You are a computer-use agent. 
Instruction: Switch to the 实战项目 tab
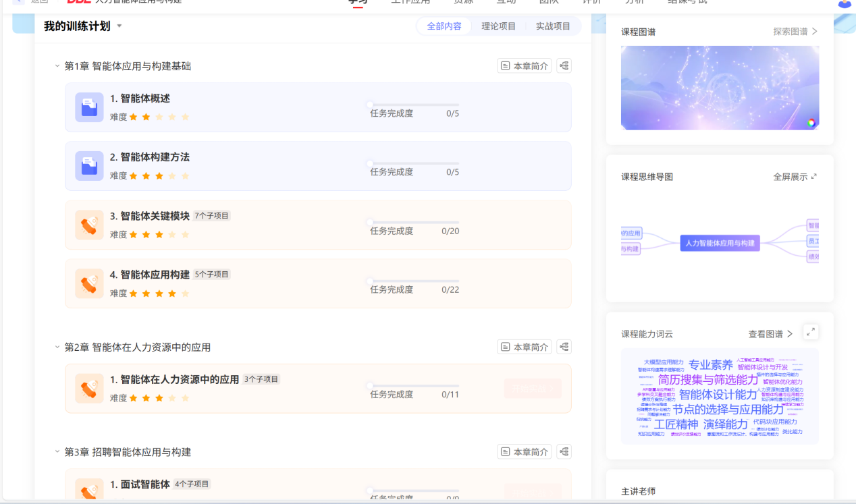point(553,26)
